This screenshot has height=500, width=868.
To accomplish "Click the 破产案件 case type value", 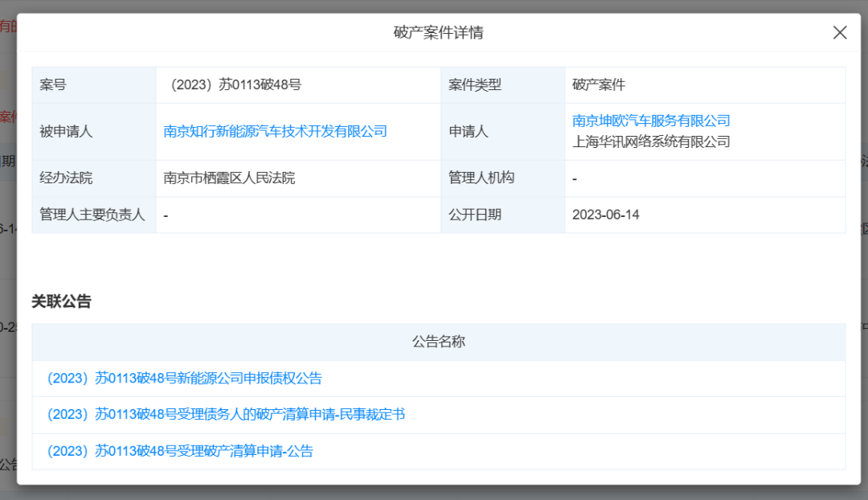I will click(x=599, y=84).
